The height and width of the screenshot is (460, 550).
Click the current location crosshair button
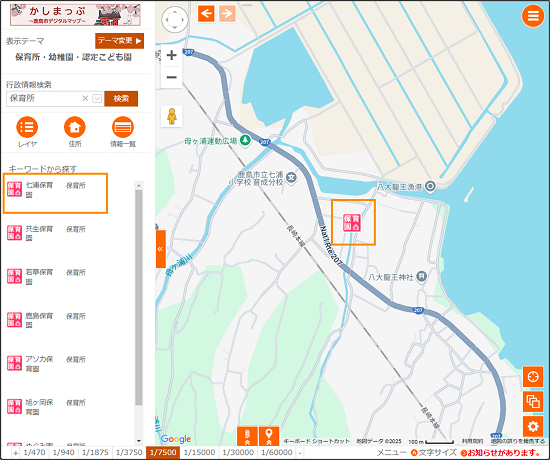533,377
